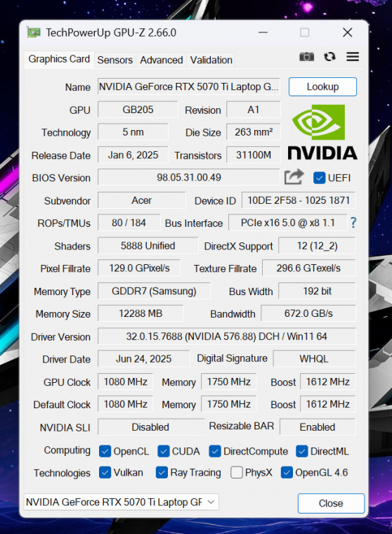
Task: Click the Release Date Jan 6, 2025
Action: point(133,155)
